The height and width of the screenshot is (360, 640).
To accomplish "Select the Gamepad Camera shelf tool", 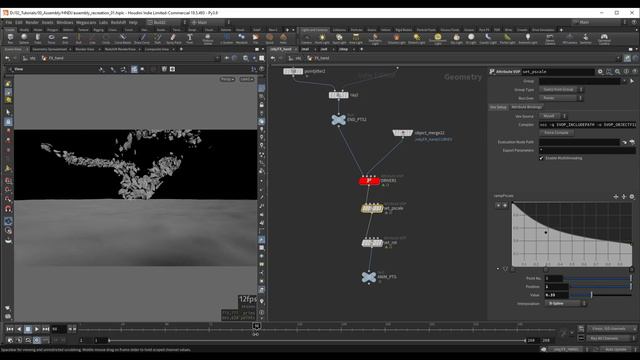I will pos(604,39).
